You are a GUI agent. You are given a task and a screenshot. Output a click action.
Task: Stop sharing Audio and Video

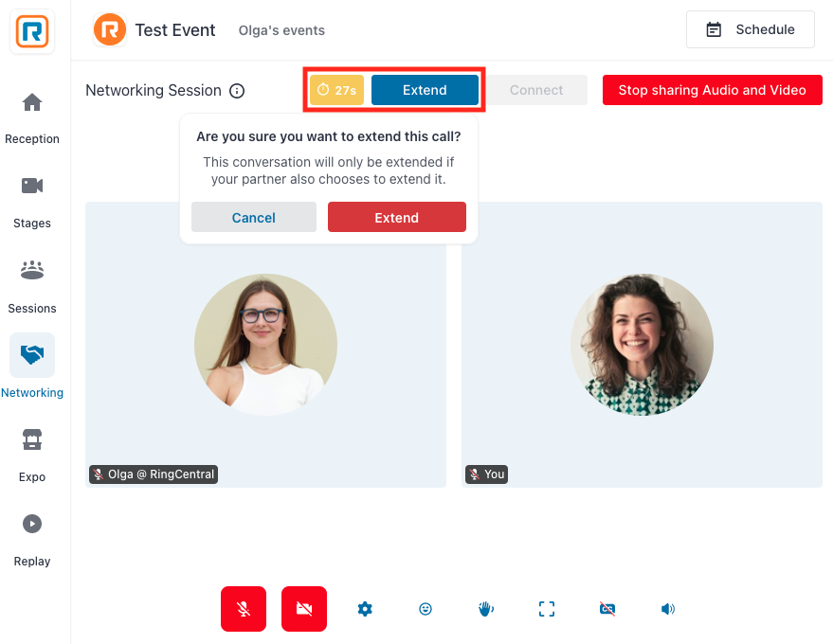pyautogui.click(x=713, y=90)
